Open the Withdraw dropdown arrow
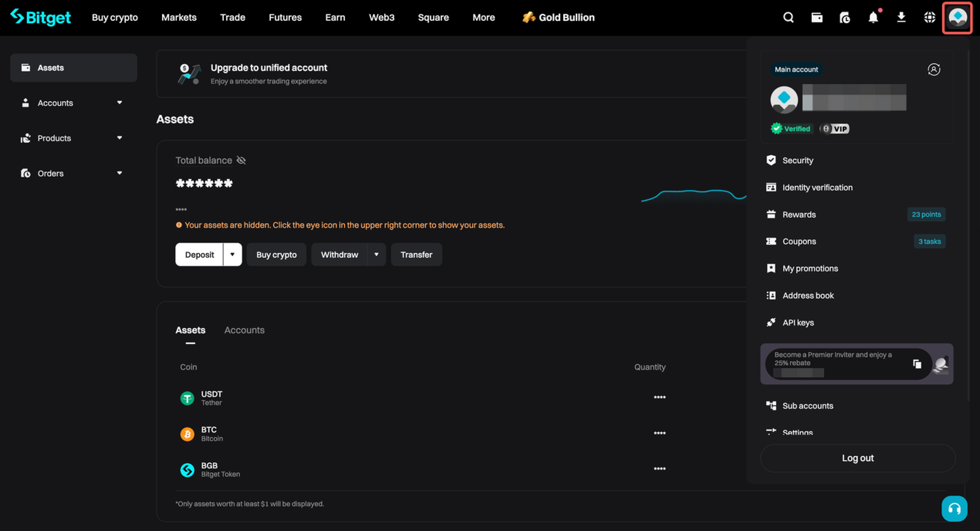This screenshot has height=531, width=980. pyautogui.click(x=376, y=254)
